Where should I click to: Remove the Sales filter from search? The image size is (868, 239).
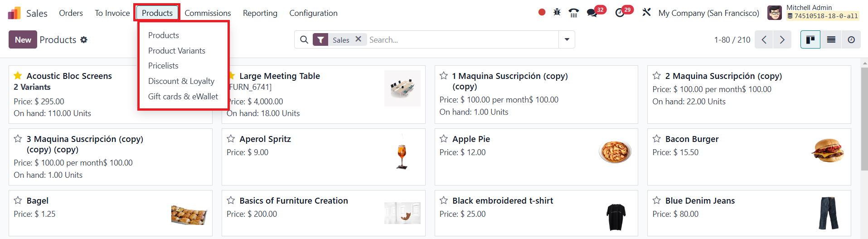point(358,39)
